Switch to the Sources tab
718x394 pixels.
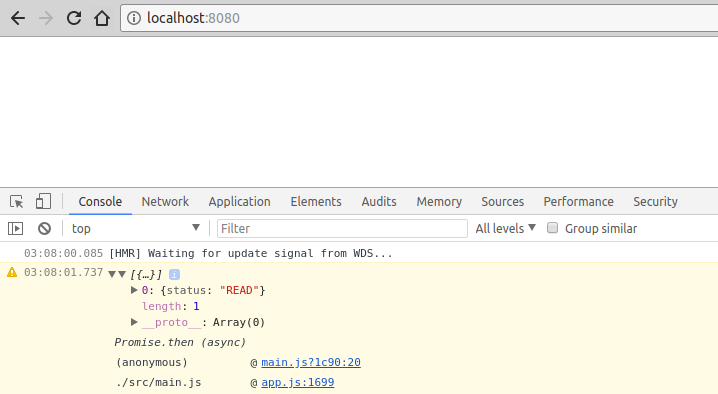point(502,202)
